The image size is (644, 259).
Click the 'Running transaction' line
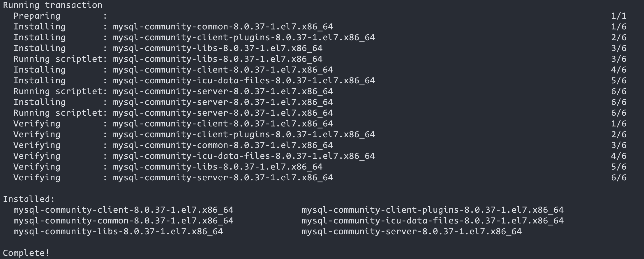[53, 5]
